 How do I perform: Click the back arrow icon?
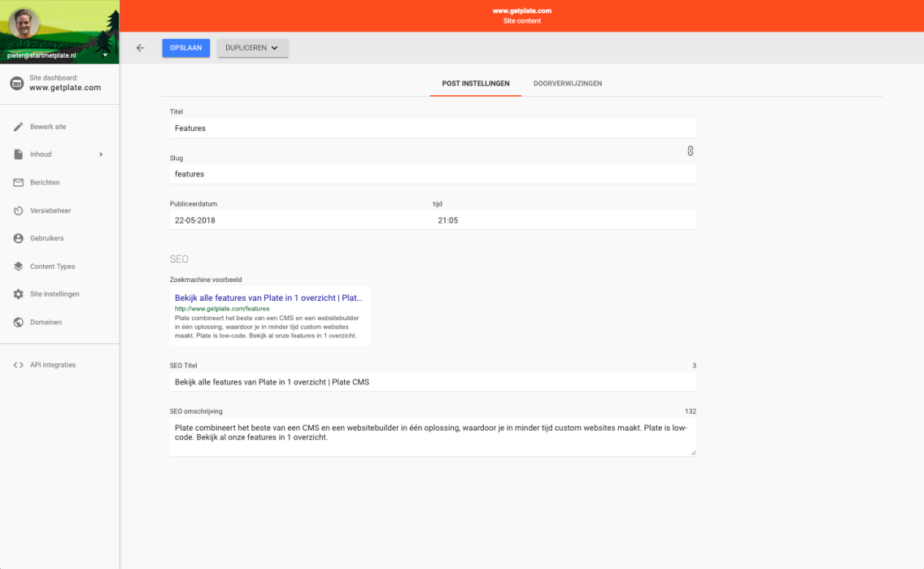click(x=140, y=48)
